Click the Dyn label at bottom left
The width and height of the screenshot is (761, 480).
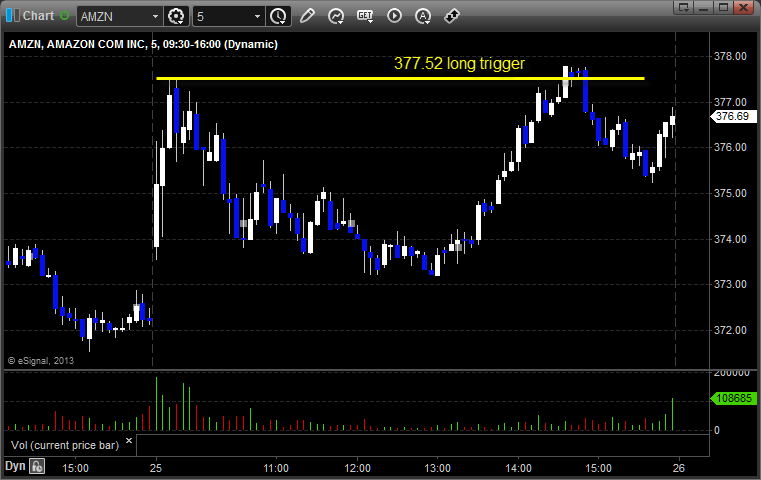pyautogui.click(x=15, y=466)
